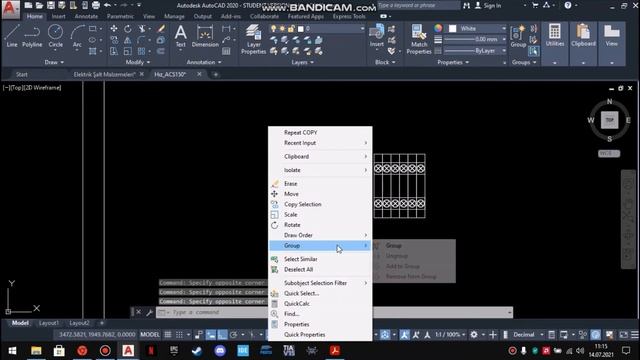This screenshot has width=640, height=360.
Task: Click the Ellipse draw tool icon
Action: pyautogui.click(x=93, y=40)
